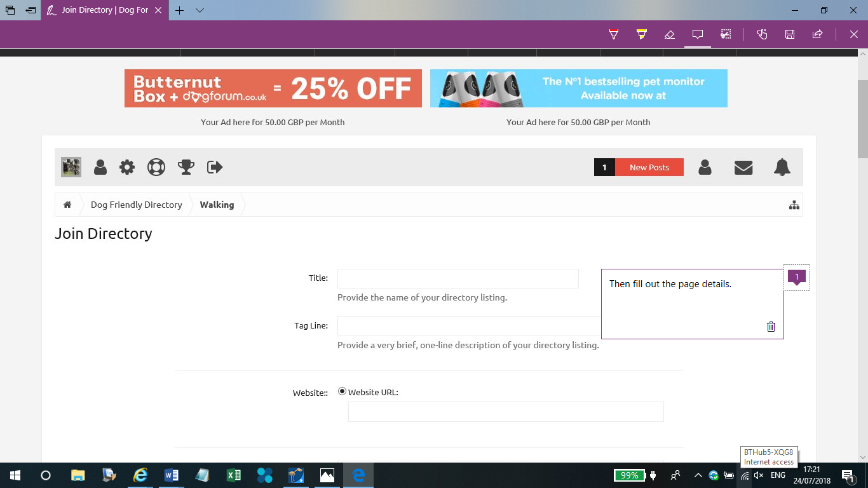Click into the Title input field
This screenshot has width=868, height=488.
[x=458, y=278]
